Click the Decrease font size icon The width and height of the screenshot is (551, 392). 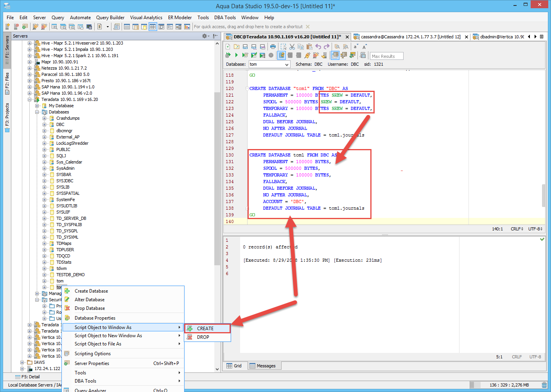(355, 47)
